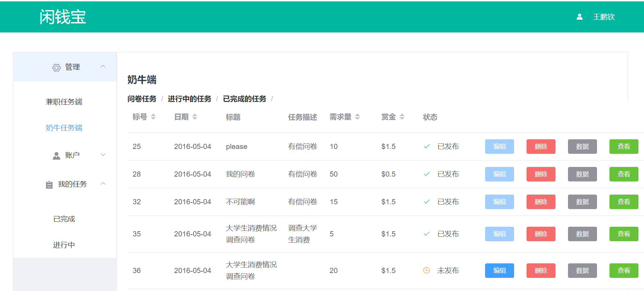This screenshot has height=291, width=644.
Task: Sort table by 日期 column arrows
Action: click(195, 117)
